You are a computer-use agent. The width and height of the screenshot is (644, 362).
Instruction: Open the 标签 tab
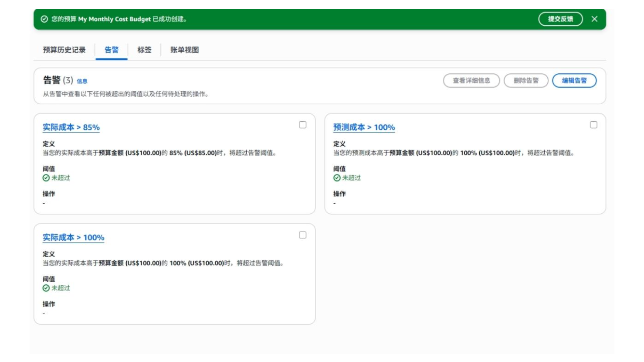[144, 50]
